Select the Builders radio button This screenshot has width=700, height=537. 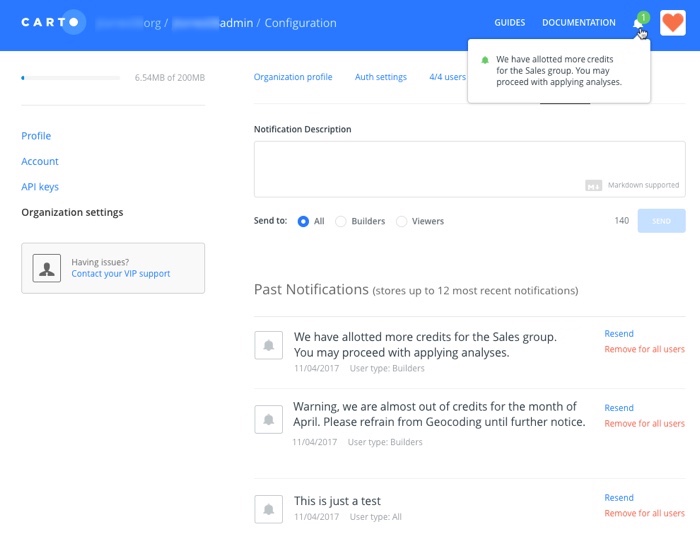coord(341,221)
